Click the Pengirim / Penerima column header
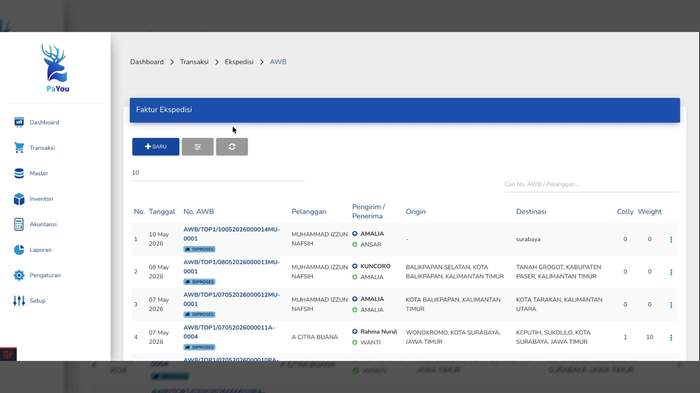 point(368,211)
